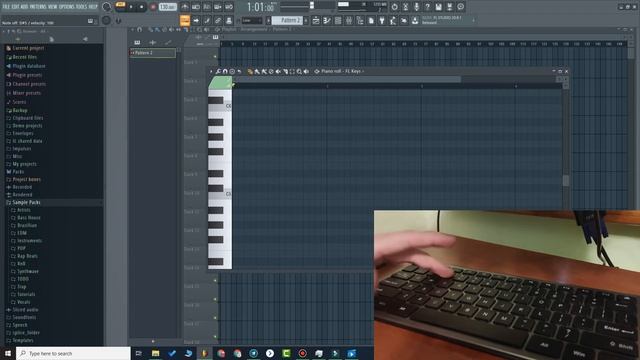Viewport: 640px width, 360px height.
Task: Open Playlist menu arrow at title bar left
Action: pos(132,30)
